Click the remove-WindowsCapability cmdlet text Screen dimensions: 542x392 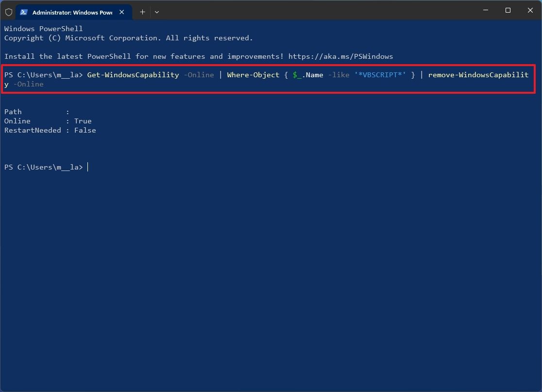(478, 75)
